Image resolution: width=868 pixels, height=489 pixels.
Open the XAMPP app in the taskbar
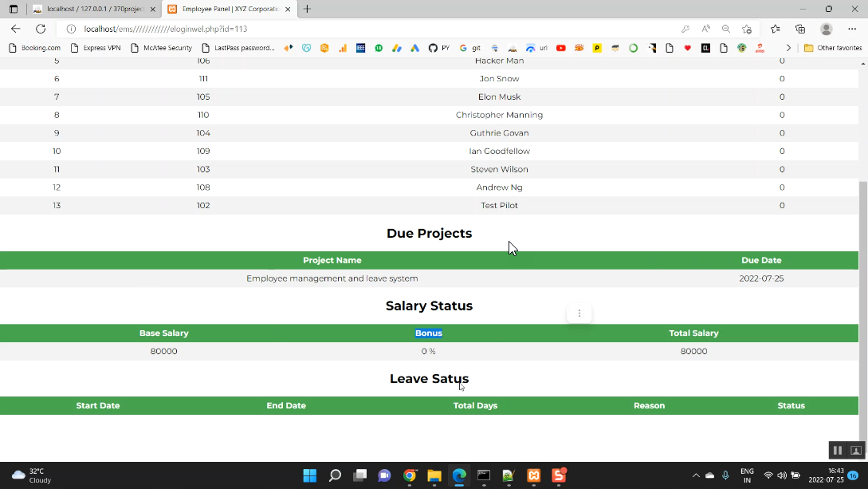[534, 475]
